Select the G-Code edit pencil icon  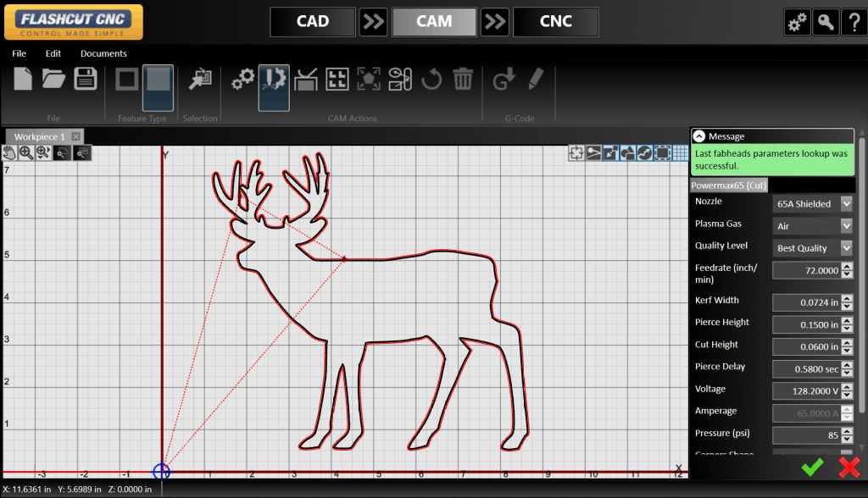pyautogui.click(x=535, y=79)
